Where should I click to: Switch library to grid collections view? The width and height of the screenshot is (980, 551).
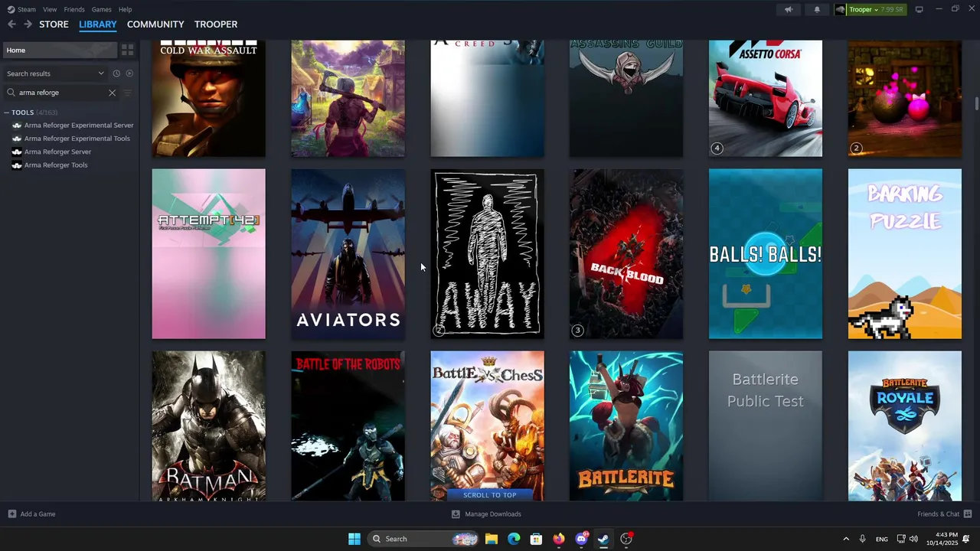pos(128,50)
